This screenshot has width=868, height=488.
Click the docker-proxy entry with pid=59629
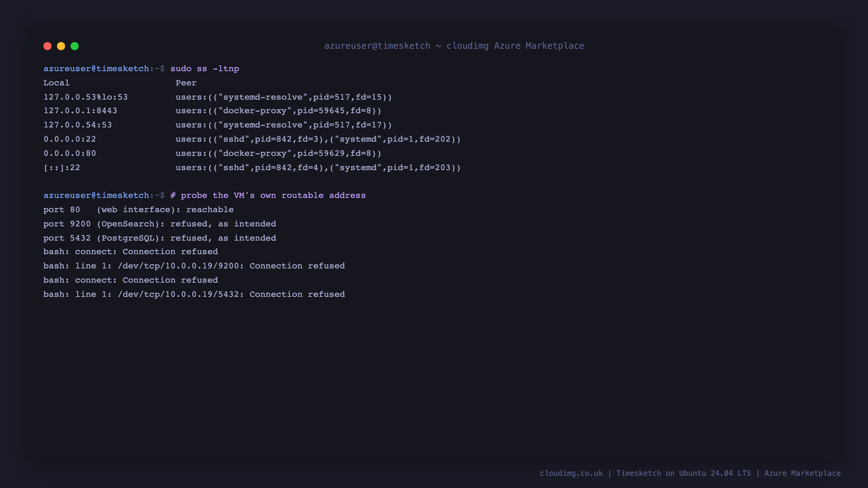(279, 153)
